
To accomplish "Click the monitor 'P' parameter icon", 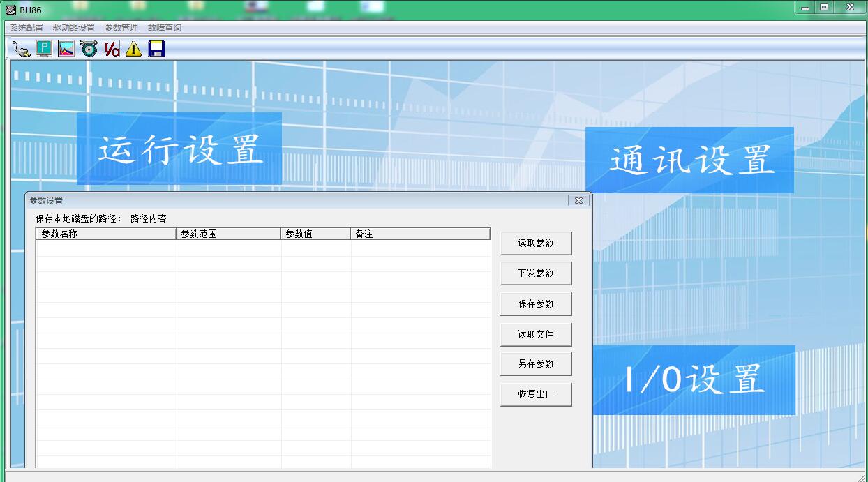I will (44, 49).
